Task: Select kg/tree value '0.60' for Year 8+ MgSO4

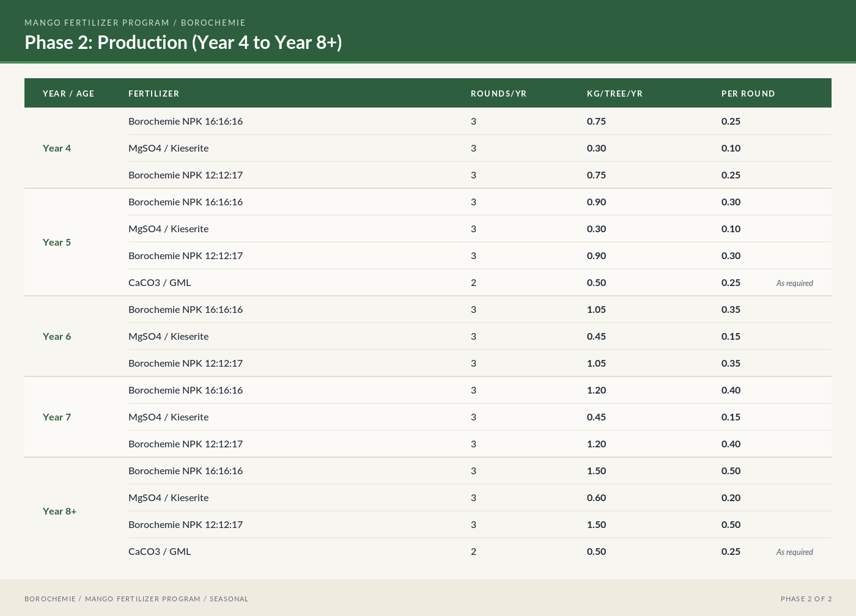Action: (597, 497)
